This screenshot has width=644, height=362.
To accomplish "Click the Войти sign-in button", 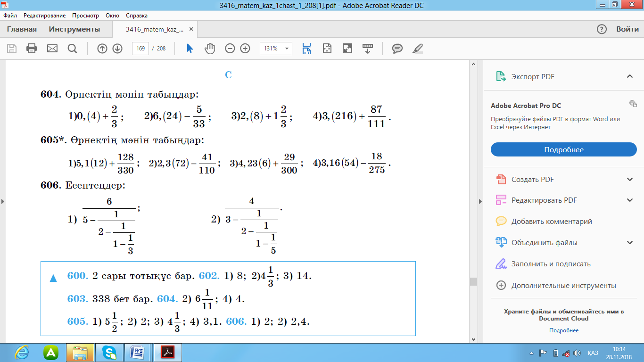I will click(x=627, y=29).
